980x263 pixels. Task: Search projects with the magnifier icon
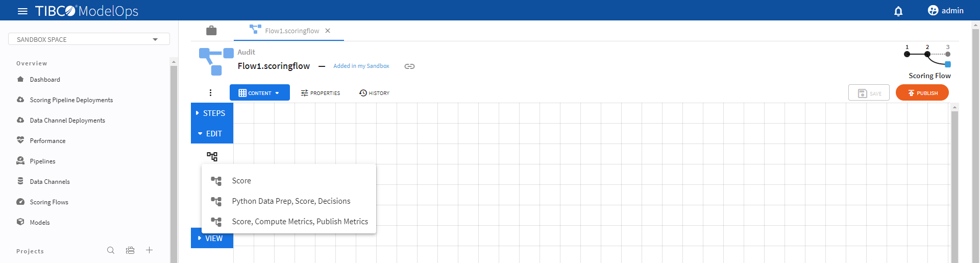tap(111, 250)
